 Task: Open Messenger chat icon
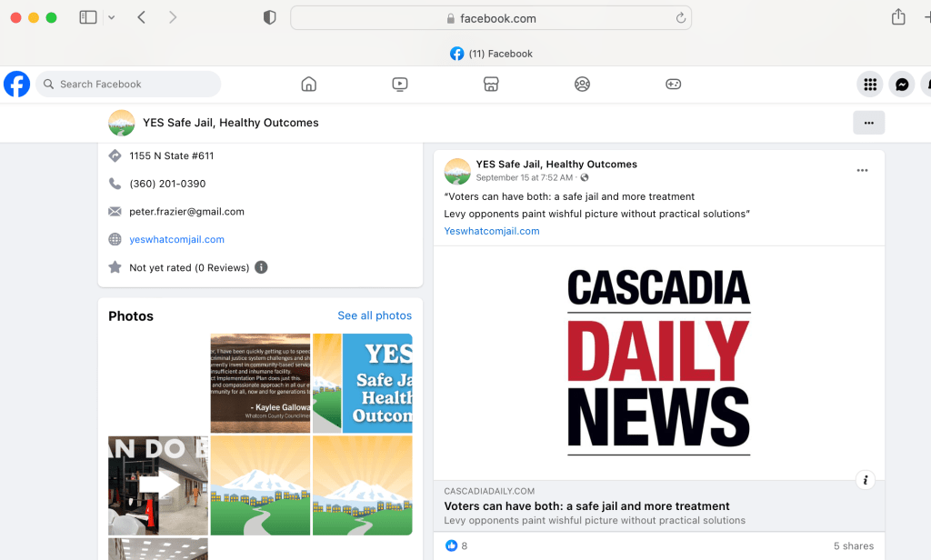(x=901, y=85)
